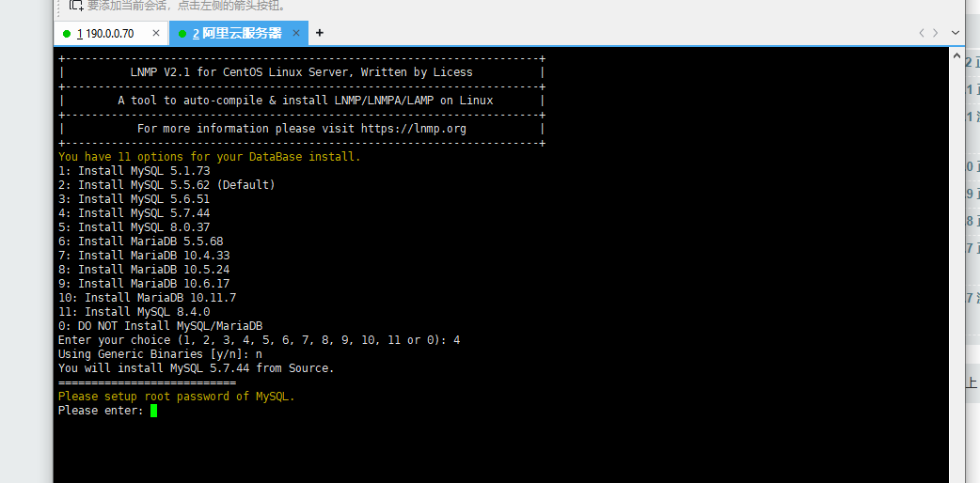This screenshot has height=483, width=980.
Task: Click the line '3: Install MySQL 5.6.51'
Action: 134,199
